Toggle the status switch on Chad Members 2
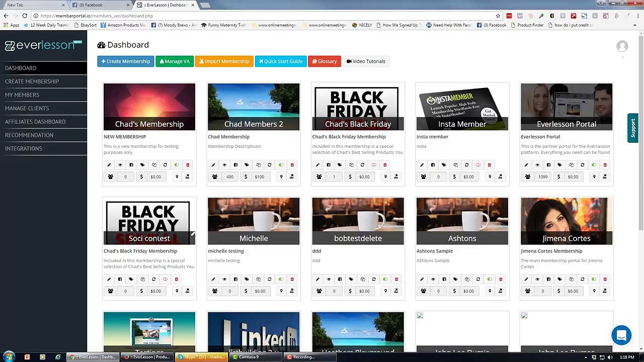This screenshot has width=644, height=362. point(281,165)
